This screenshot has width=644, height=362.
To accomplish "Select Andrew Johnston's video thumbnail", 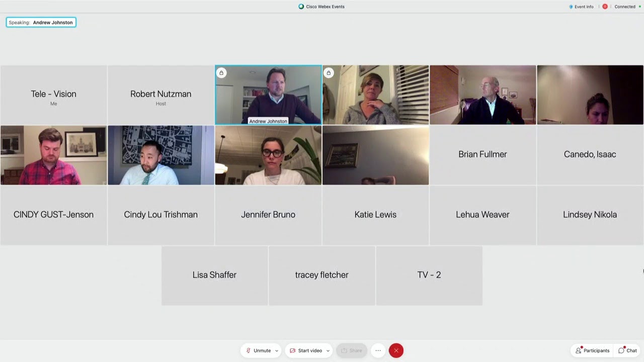I will [x=268, y=95].
